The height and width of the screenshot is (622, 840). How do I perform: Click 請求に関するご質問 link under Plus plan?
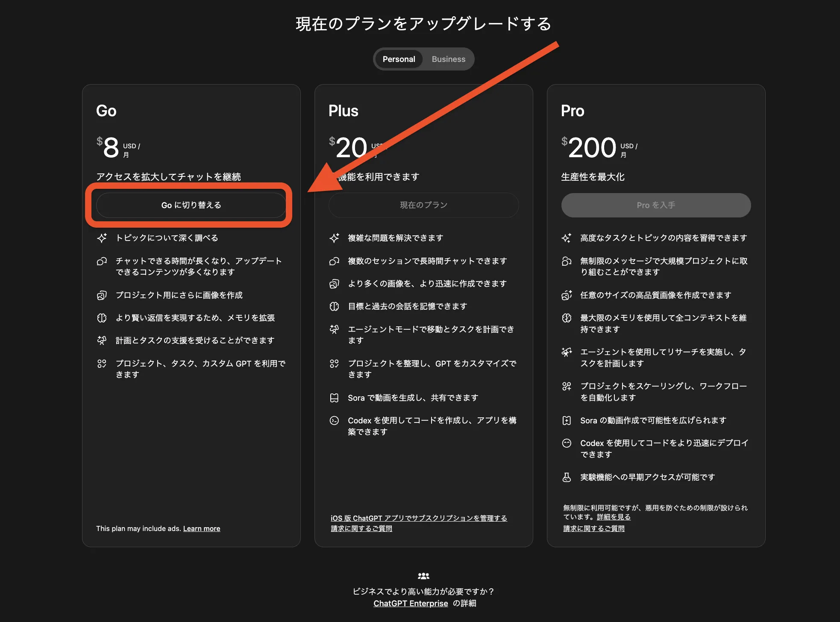point(361,528)
